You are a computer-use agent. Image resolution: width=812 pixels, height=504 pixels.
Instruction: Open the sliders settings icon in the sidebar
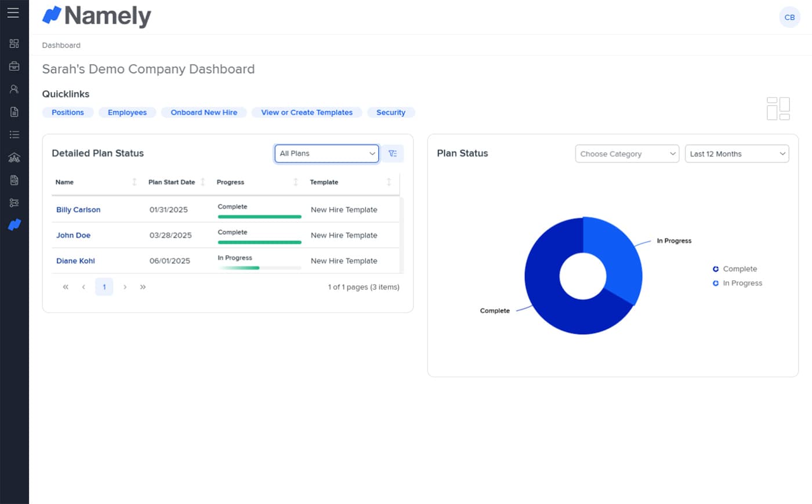(14, 202)
